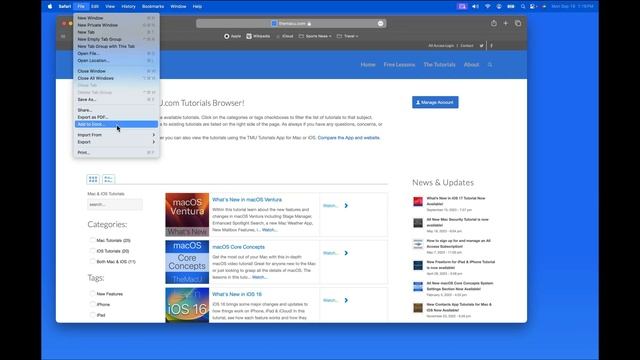Viewport: 640px width, 360px height.
Task: Open Spotlight search in menu bar
Action: click(523, 6)
